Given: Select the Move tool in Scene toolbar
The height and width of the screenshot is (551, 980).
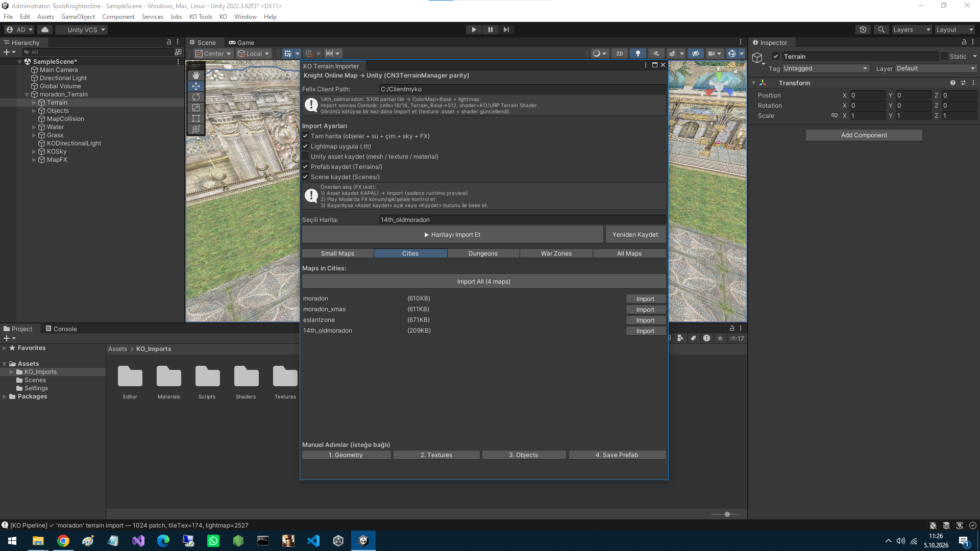Looking at the screenshot, I should tap(196, 86).
